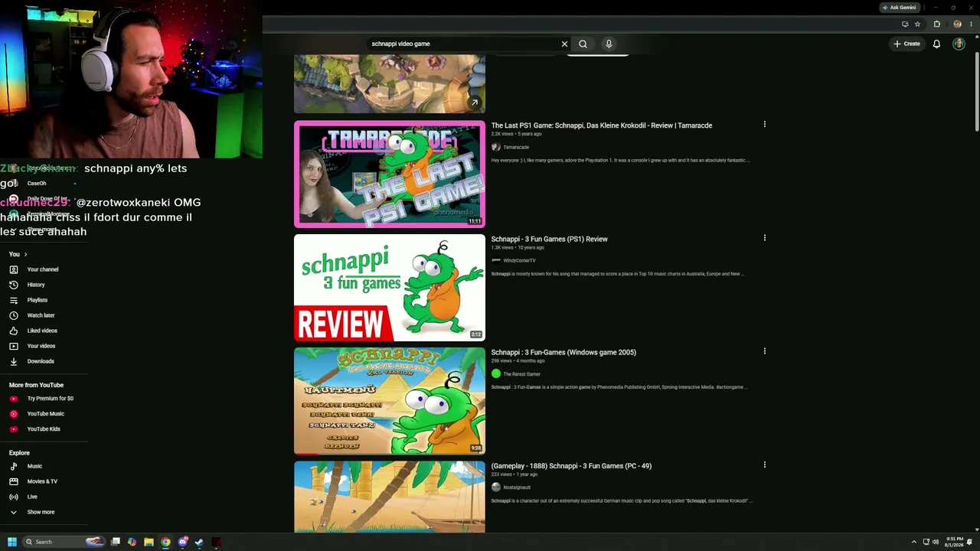Open more options for 'Schnappi - 3 Fun Games (PS1) Review'
Screen dimensions: 980x551
click(764, 238)
